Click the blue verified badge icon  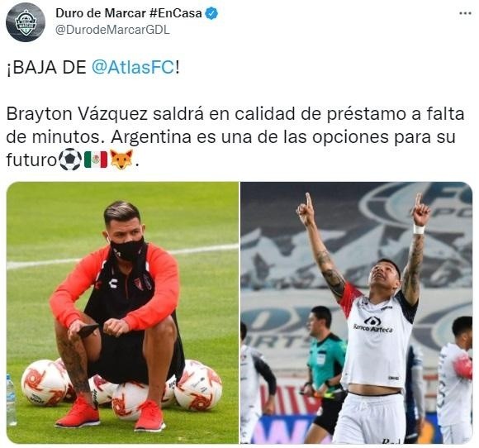tap(211, 14)
